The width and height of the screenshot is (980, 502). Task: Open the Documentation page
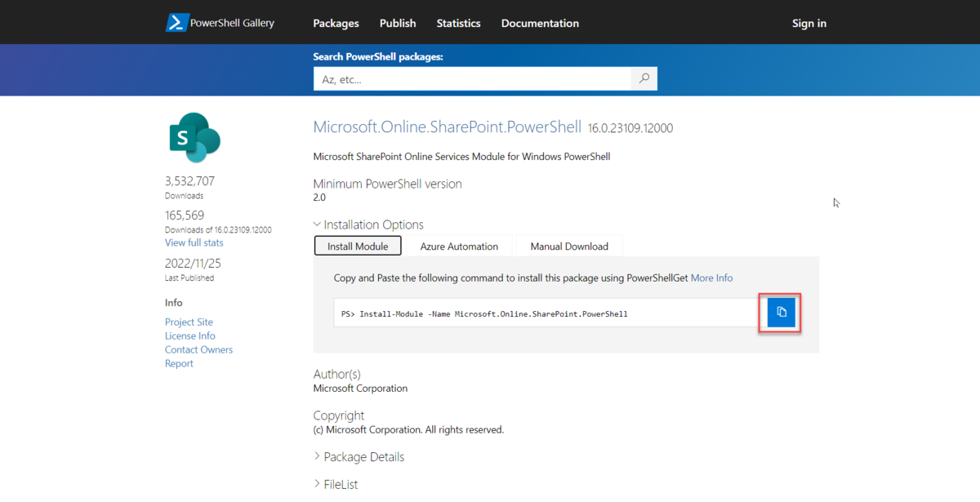click(540, 23)
